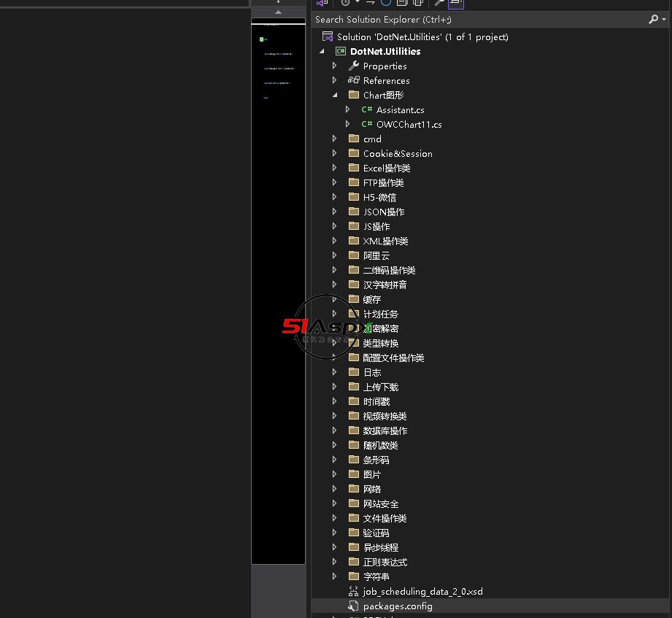Image resolution: width=672 pixels, height=618 pixels.
Task: Click the search magnifier icon in Solution Explorer
Action: (x=653, y=19)
